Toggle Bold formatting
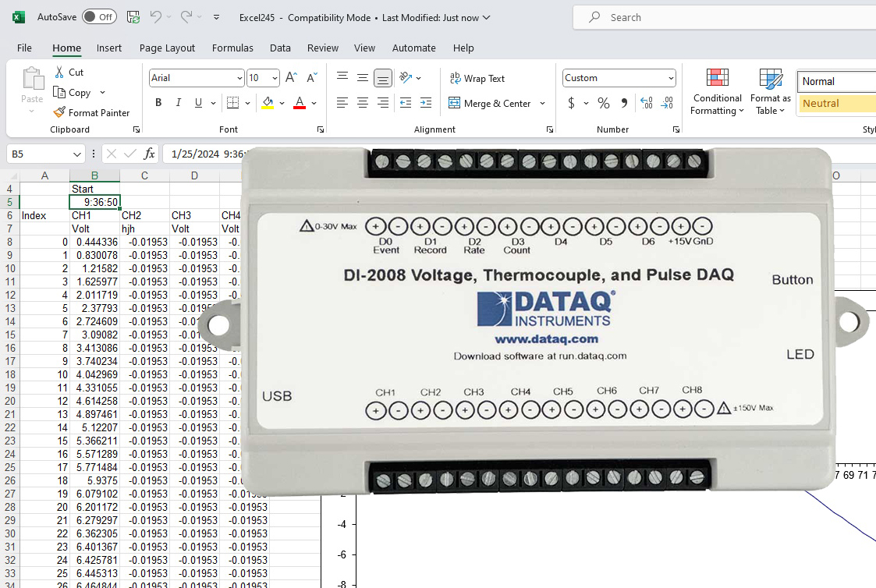876x588 pixels. (158, 103)
